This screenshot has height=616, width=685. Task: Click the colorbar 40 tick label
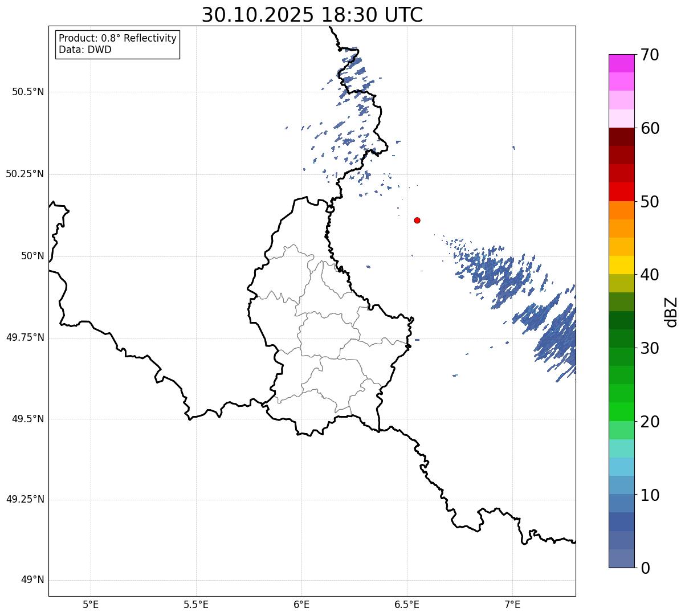tap(650, 275)
